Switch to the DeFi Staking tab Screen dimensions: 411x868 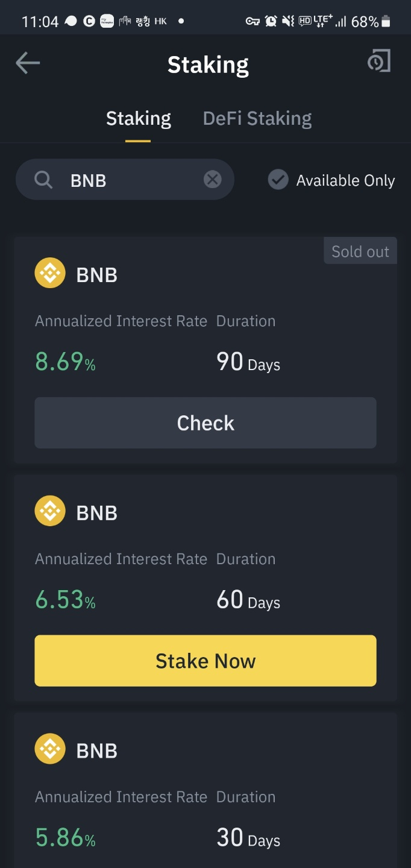[257, 119]
